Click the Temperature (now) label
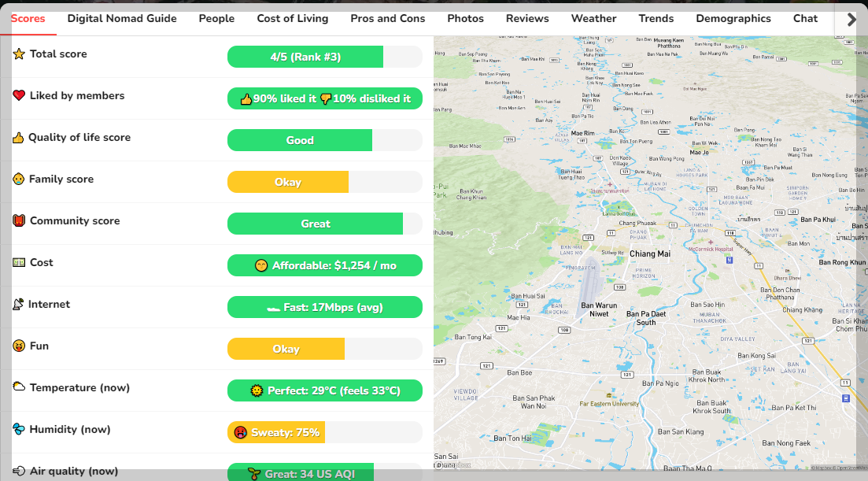868x481 pixels. click(79, 387)
